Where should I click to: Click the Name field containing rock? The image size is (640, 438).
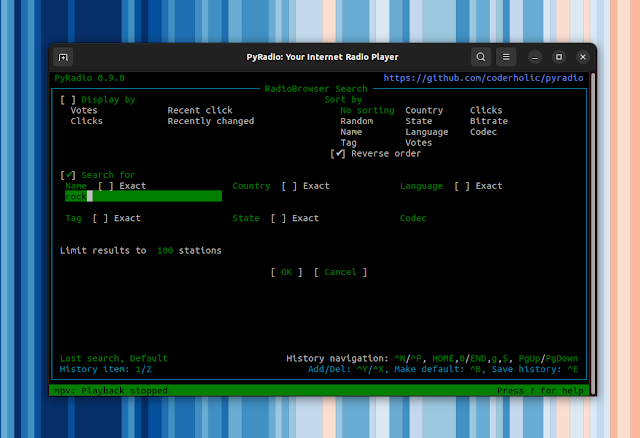pos(142,197)
